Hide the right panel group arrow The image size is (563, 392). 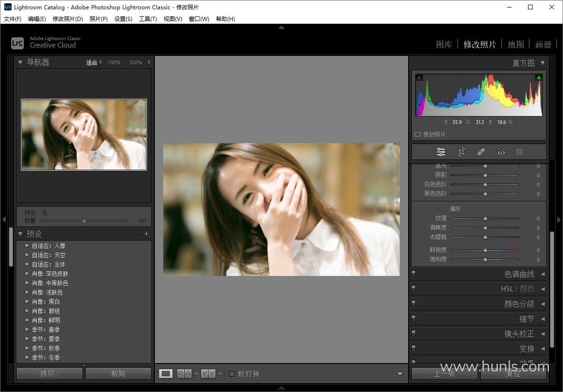559,219
